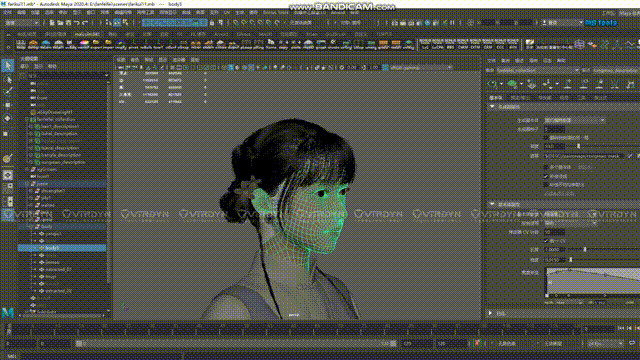Open the Bonus Tools menu
The image size is (640, 360).
coord(276,13)
